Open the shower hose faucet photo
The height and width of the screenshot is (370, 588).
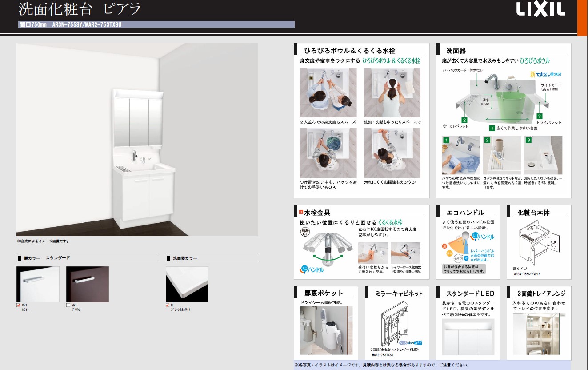(x=405, y=253)
